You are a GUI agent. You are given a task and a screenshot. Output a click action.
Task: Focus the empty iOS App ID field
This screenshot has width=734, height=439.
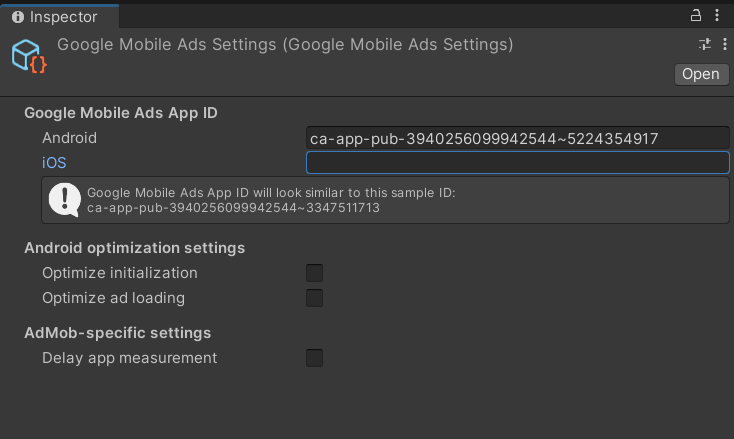(x=518, y=162)
